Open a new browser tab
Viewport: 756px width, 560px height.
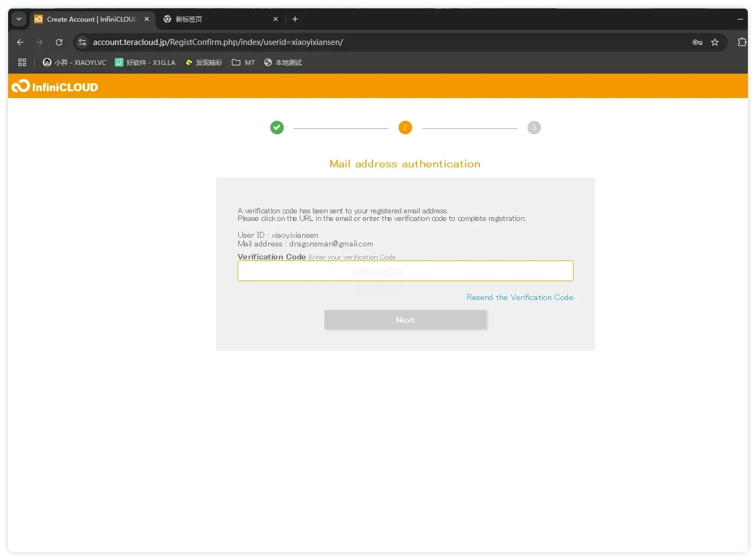point(295,19)
